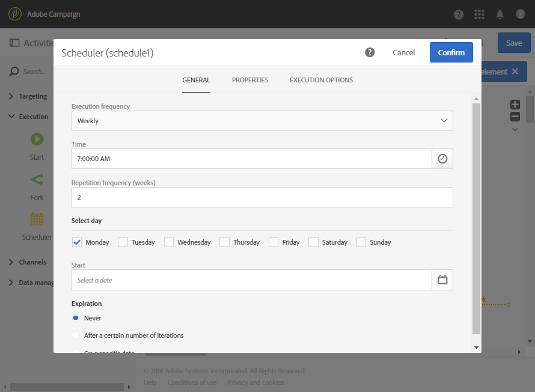Open the Execution frequency dropdown
Viewport: 535px width, 392px height.
click(262, 121)
